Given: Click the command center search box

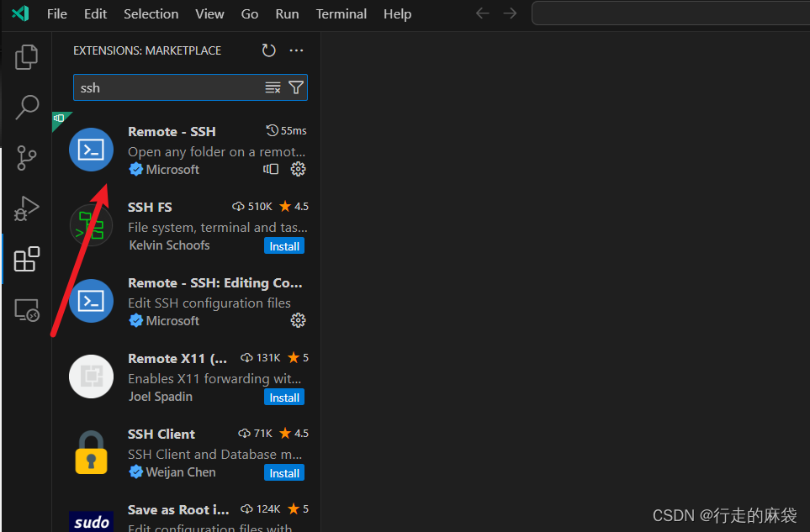Looking at the screenshot, I should (x=670, y=13).
